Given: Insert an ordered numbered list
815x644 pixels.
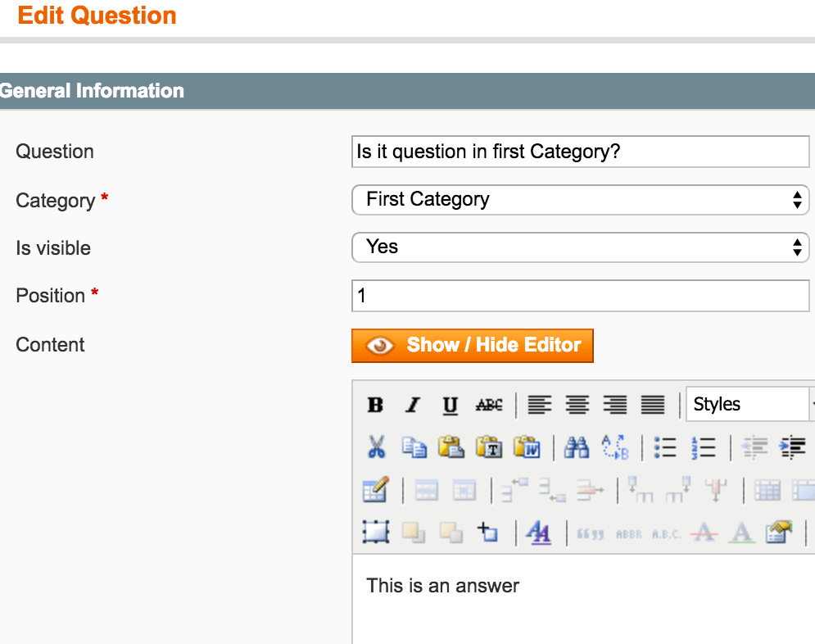Looking at the screenshot, I should click(703, 447).
